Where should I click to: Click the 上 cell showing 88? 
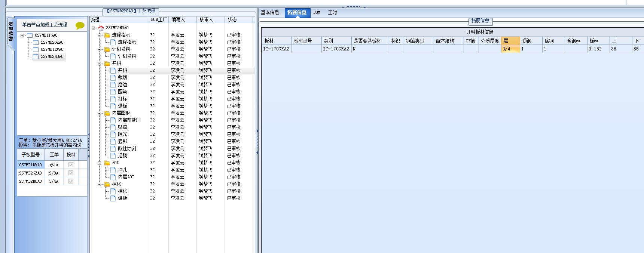pos(621,49)
